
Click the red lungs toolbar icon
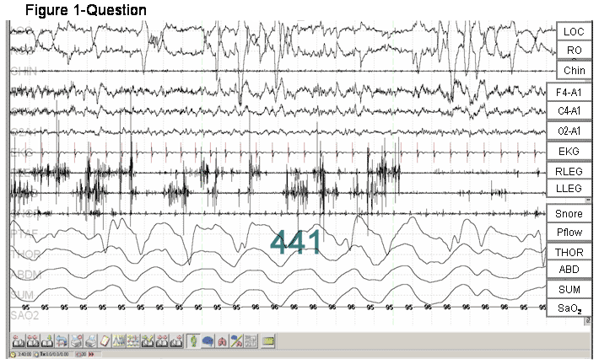click(222, 341)
